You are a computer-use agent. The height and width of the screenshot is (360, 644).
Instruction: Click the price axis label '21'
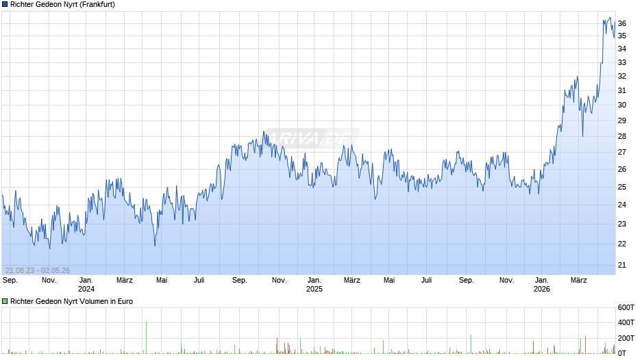[622, 265]
